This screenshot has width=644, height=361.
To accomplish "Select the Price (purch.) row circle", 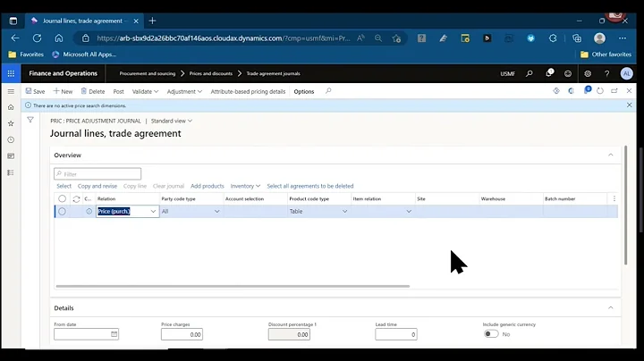I will (x=62, y=211).
